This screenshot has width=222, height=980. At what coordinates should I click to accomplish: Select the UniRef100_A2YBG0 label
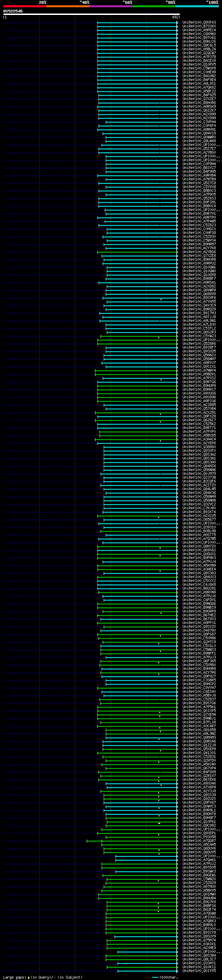pyautogui.click(x=199, y=153)
